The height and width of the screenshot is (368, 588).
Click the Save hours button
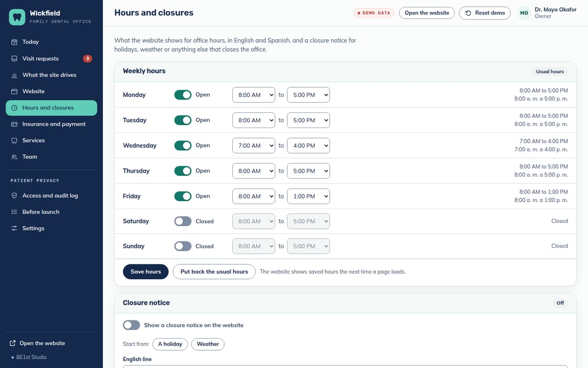(146, 272)
